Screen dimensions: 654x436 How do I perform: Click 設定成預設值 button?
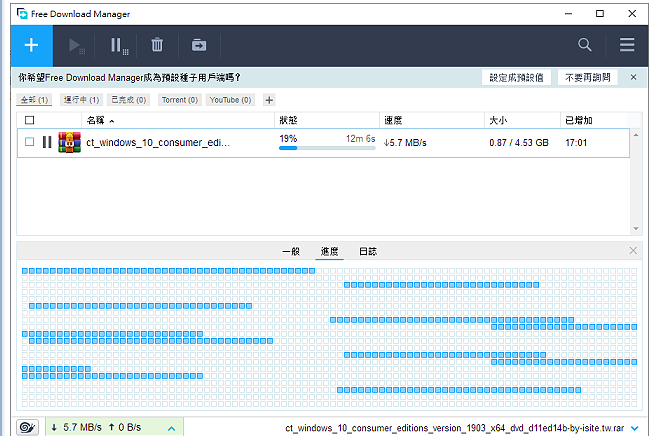tap(516, 78)
